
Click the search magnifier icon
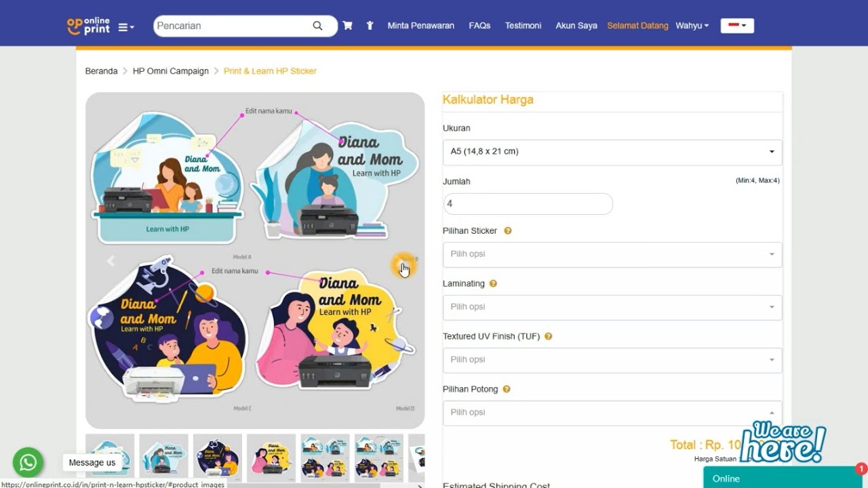point(317,26)
